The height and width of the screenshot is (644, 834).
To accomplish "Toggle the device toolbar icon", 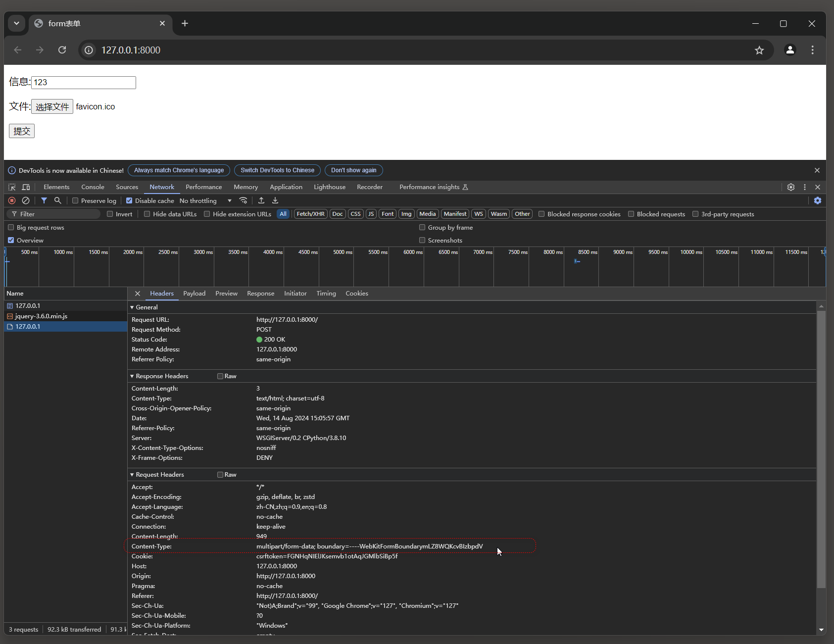I will (26, 187).
